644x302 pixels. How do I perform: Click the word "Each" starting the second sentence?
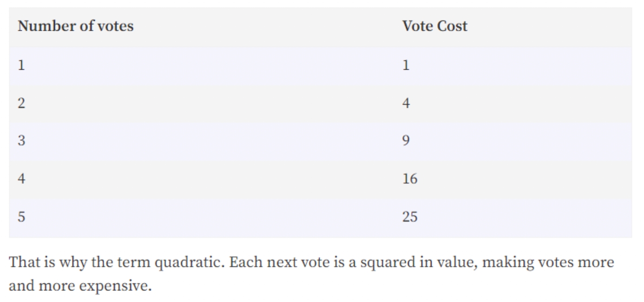246,263
